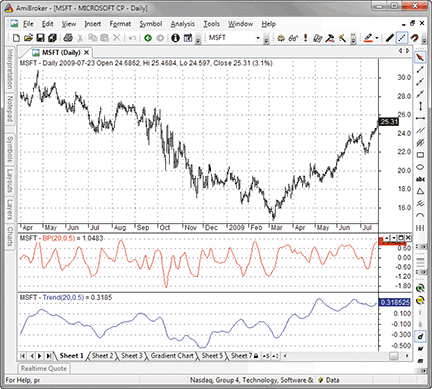Select the trend line drawing tool
Screen dimensions: 432x389
[420, 70]
